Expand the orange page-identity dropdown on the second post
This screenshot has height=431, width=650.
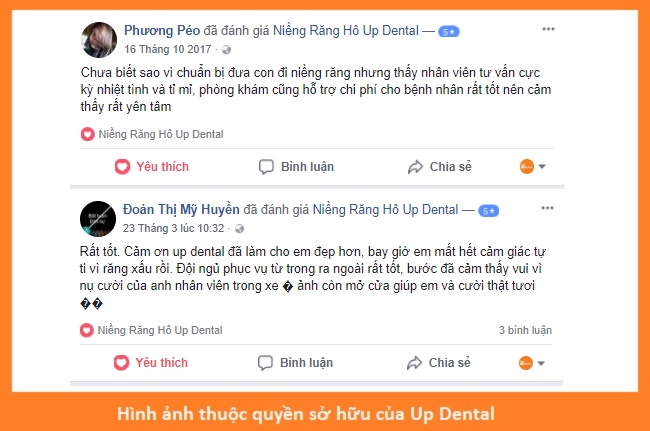[x=532, y=363]
